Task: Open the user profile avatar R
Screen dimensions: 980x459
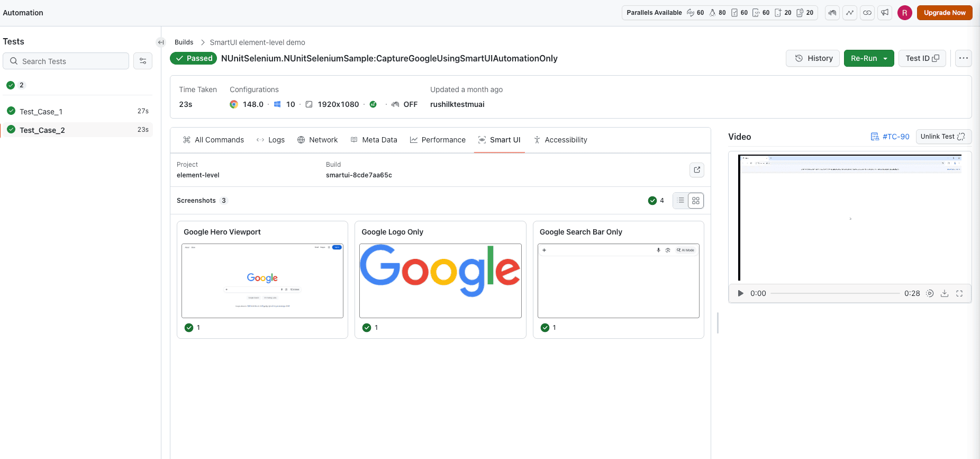Action: pos(905,13)
